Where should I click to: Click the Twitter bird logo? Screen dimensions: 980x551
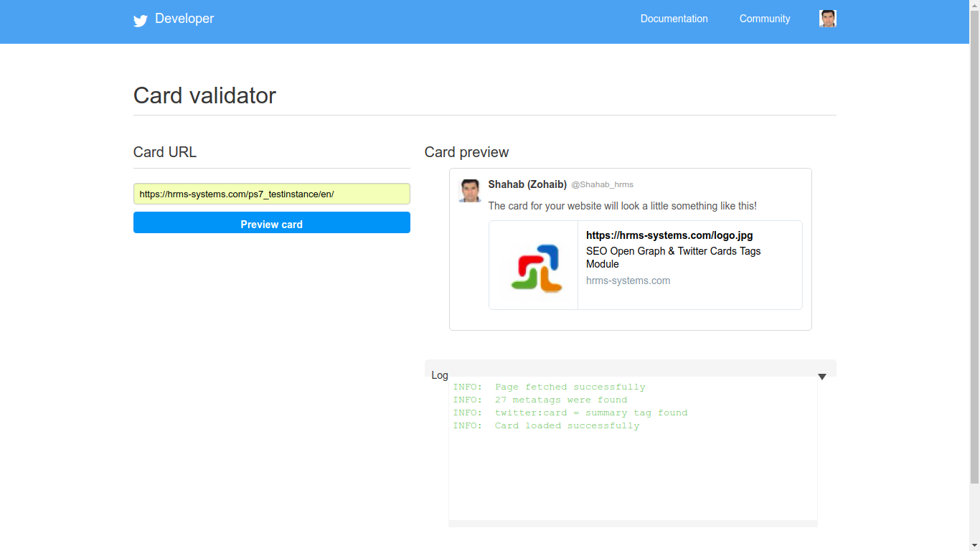pyautogui.click(x=141, y=20)
